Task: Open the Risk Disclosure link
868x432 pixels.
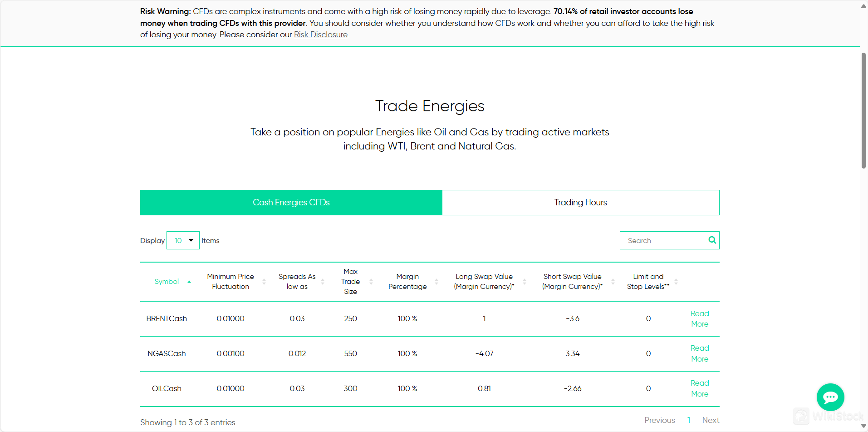Action: 321,35
